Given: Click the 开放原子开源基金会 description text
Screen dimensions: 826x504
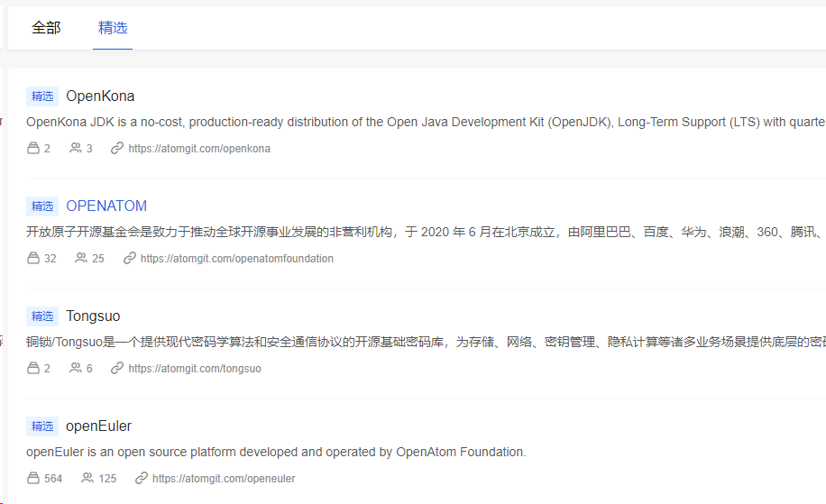Looking at the screenshot, I should point(426,233).
